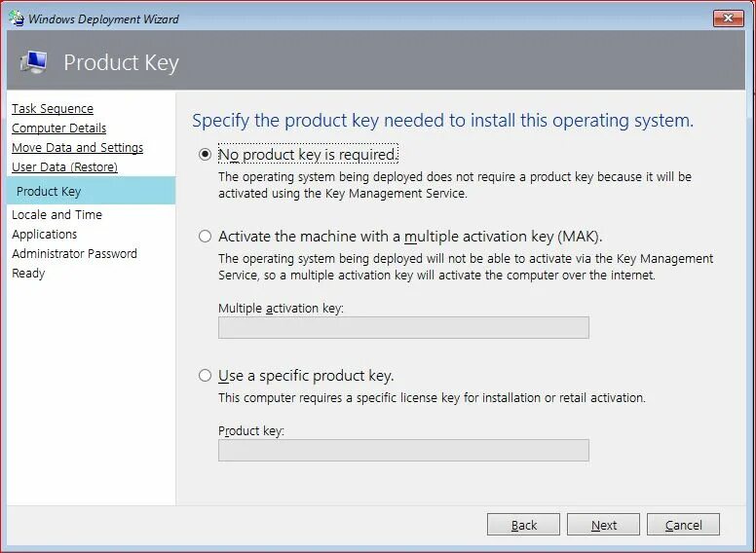
Task: Click the Ready step in sidebar
Action: 28,273
